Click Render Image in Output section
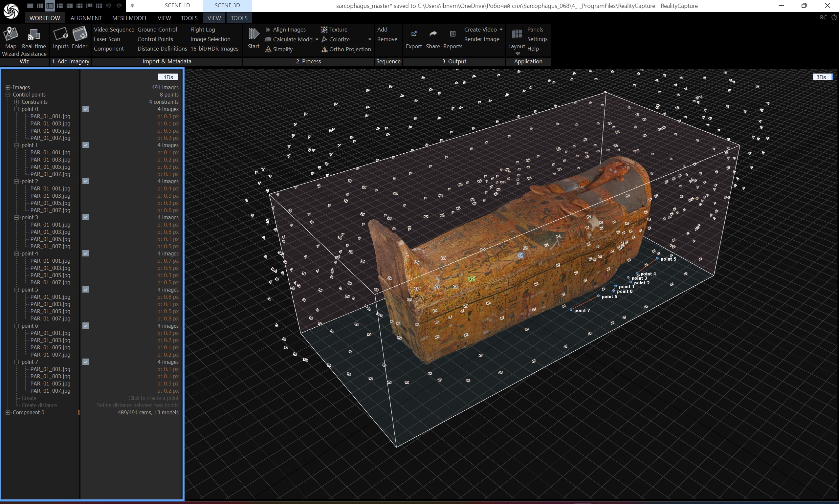This screenshot has width=839, height=504. coord(481,39)
